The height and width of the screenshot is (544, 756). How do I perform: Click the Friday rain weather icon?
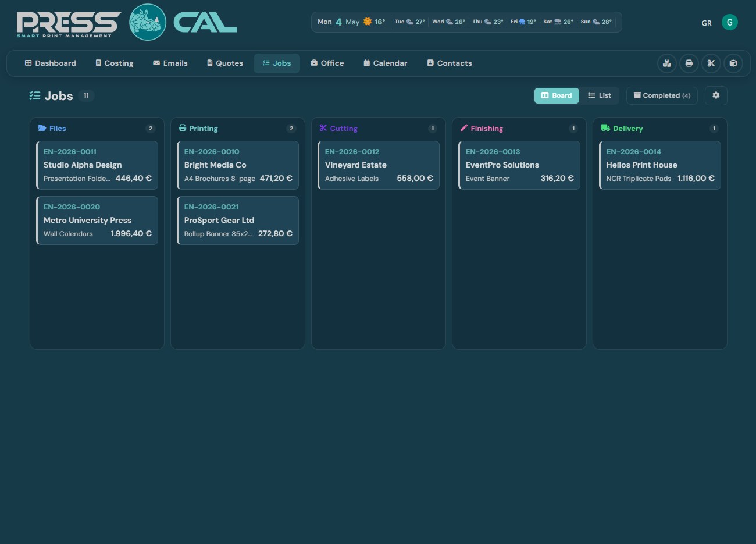point(522,22)
